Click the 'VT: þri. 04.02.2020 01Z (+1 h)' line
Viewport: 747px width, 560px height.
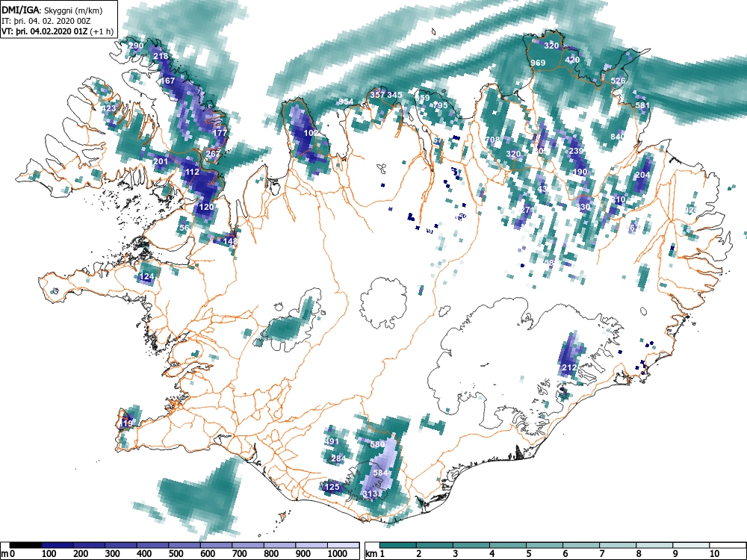pos(58,31)
